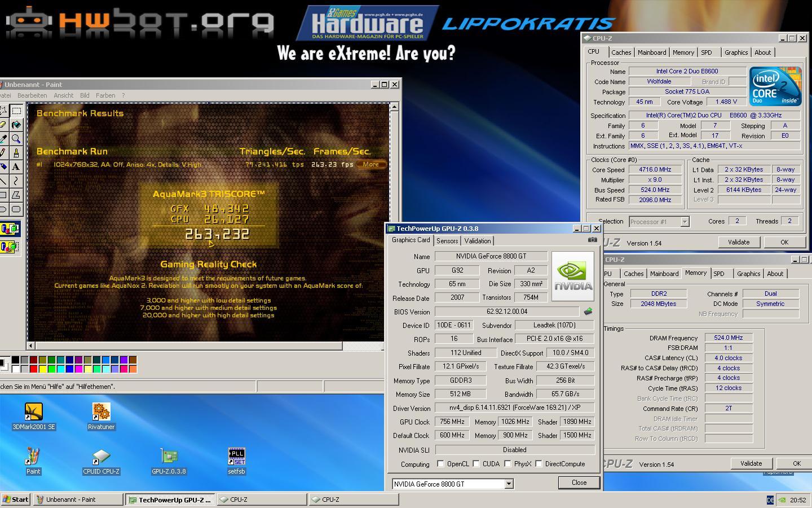
Task: Open the setfsb desktop icon
Action: [237, 461]
